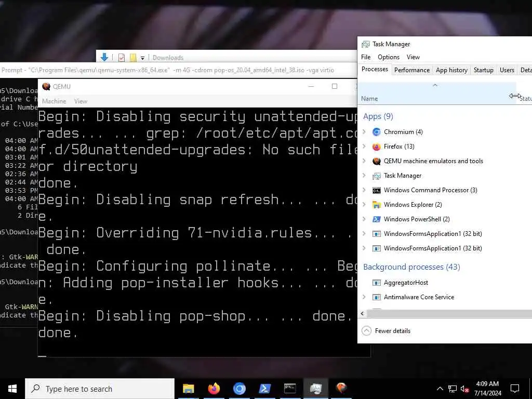This screenshot has height=399, width=532.
Task: Click the red checkmark properties icon in Downloads
Action: click(122, 58)
